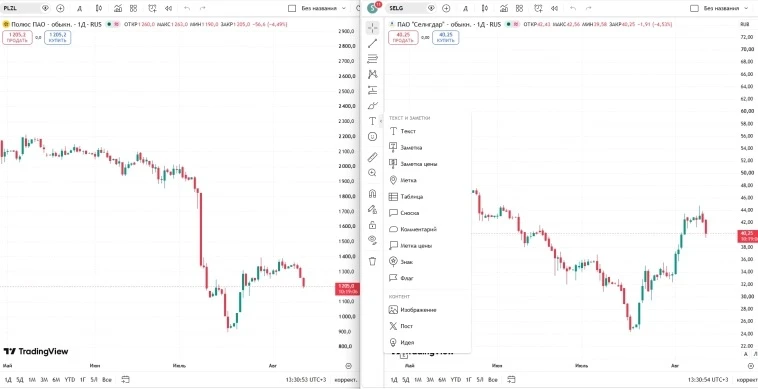This screenshot has width=758, height=389.
Task: Open the ruler measure tool
Action: pos(372,157)
